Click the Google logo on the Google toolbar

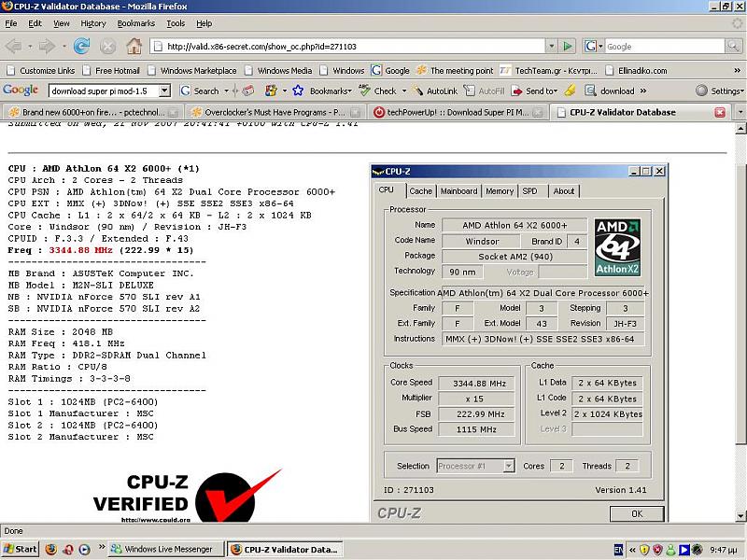coord(21,90)
